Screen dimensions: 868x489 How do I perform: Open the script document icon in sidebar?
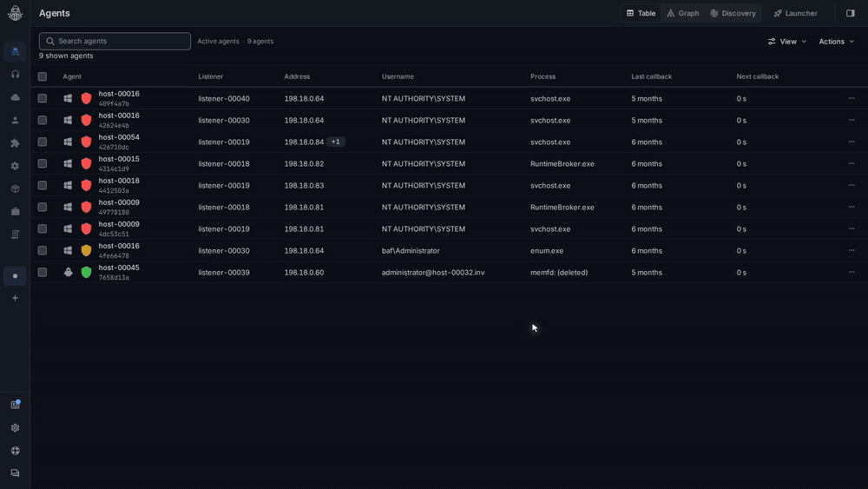pyautogui.click(x=15, y=235)
